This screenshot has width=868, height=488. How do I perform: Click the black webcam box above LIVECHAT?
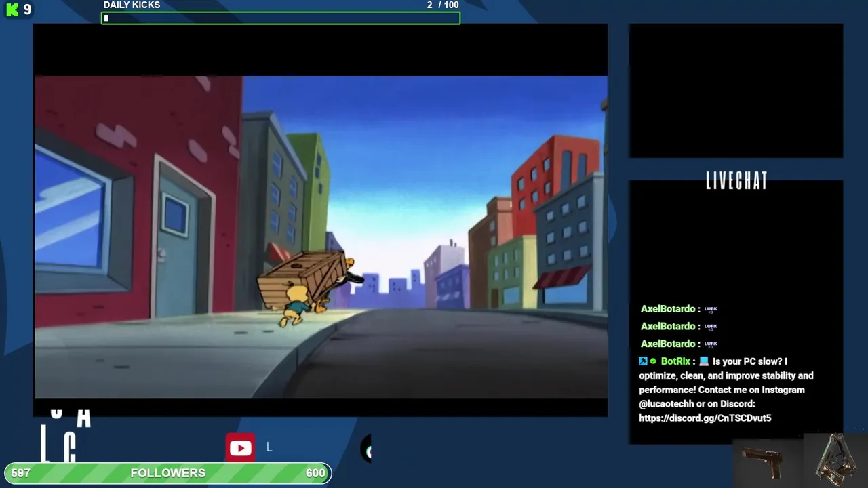736,91
